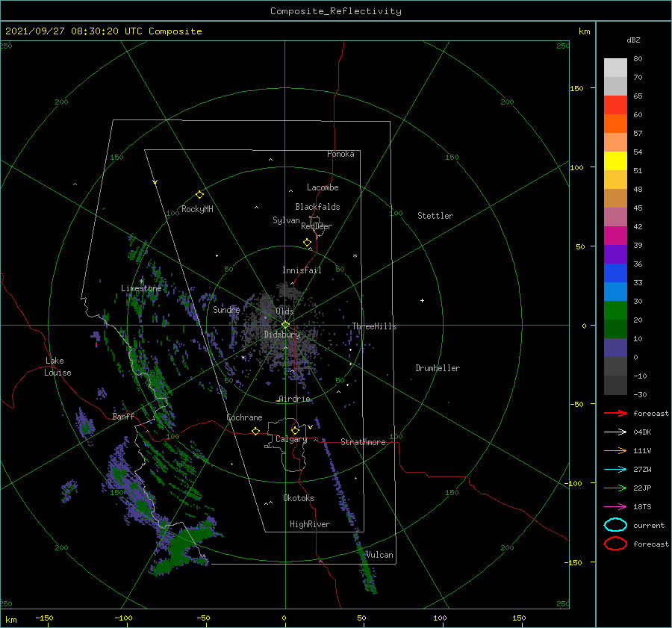Click the yellow diamond marker under Cochrane
Image resolution: width=672 pixels, height=628 pixels.
255,432
